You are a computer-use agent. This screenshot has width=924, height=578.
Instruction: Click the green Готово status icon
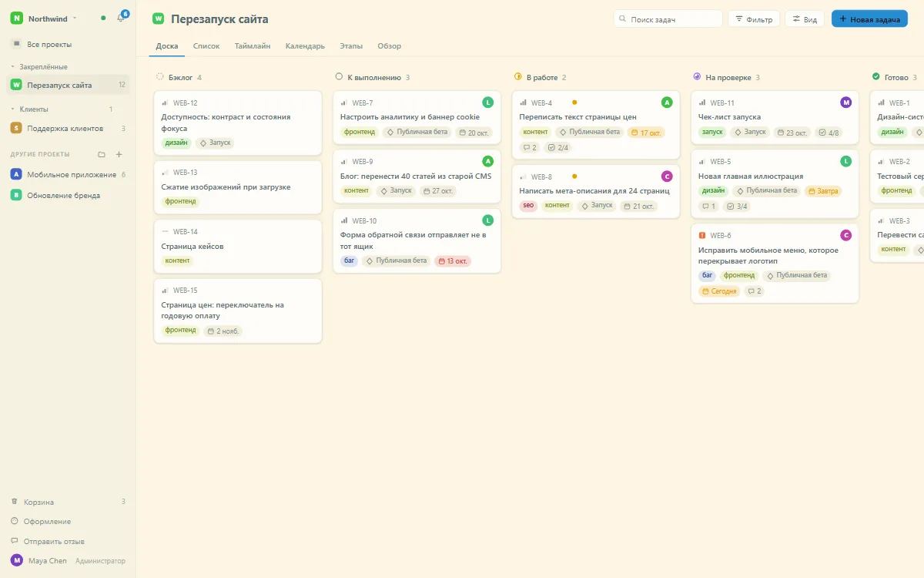tap(876, 77)
